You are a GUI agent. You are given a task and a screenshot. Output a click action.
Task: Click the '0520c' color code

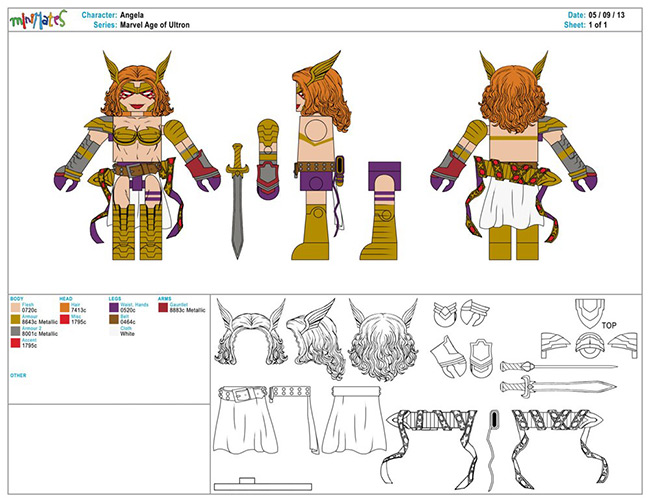[128, 310]
